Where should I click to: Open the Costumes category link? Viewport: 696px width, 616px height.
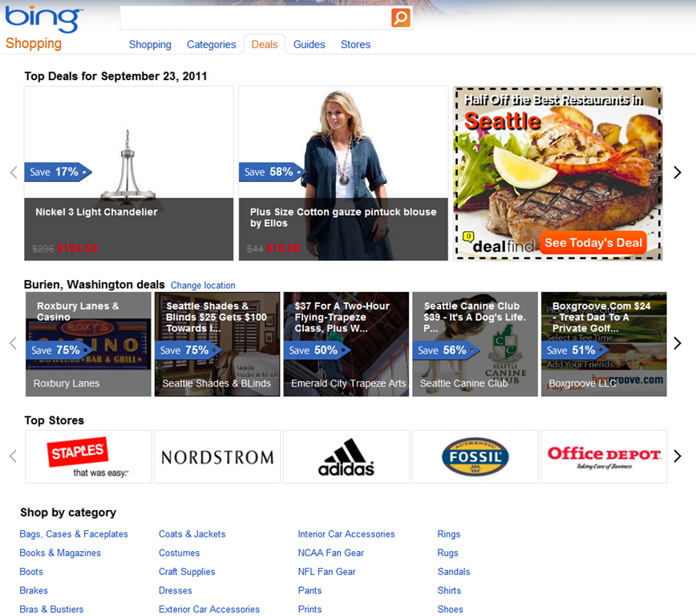180,553
